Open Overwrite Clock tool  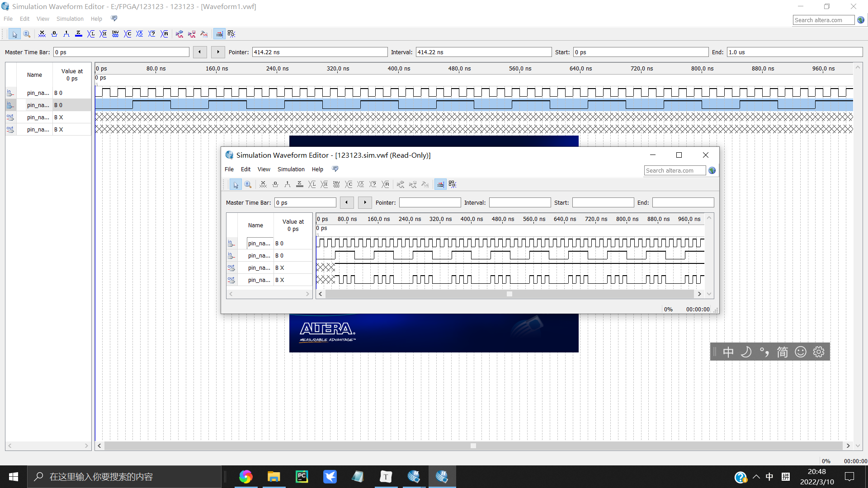tap(140, 34)
